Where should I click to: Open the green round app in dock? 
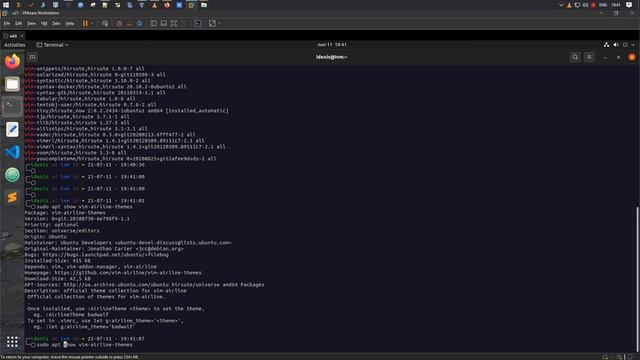coord(12,175)
